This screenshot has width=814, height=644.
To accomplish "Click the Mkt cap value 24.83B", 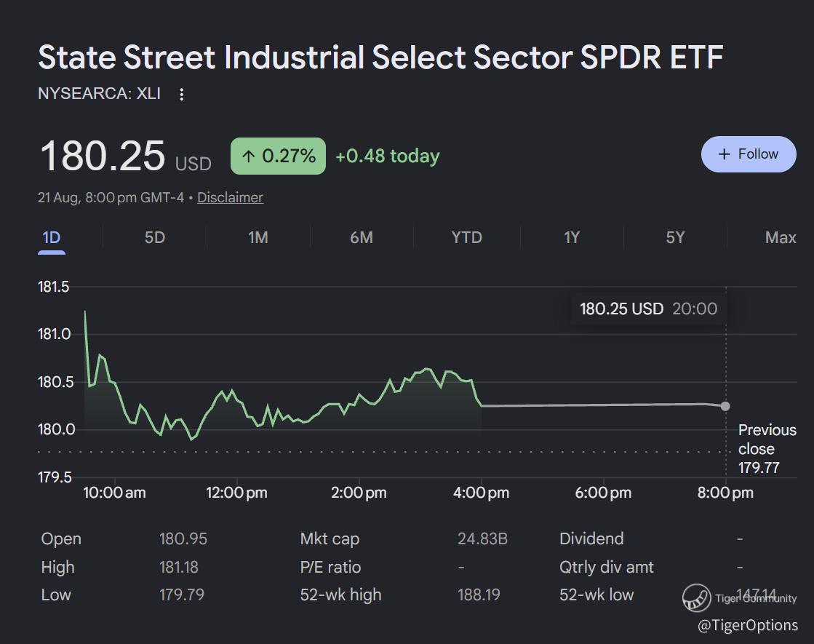I will pyautogui.click(x=482, y=538).
